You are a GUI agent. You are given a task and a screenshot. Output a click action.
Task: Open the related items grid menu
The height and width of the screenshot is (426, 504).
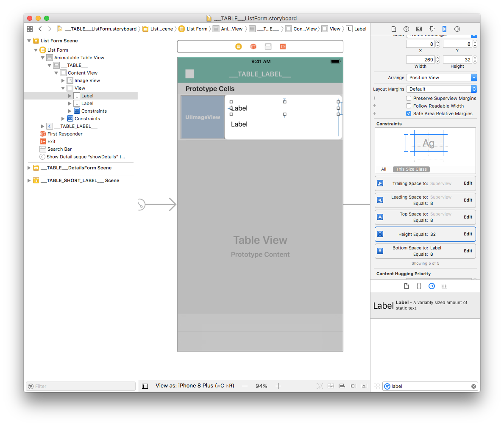click(30, 29)
